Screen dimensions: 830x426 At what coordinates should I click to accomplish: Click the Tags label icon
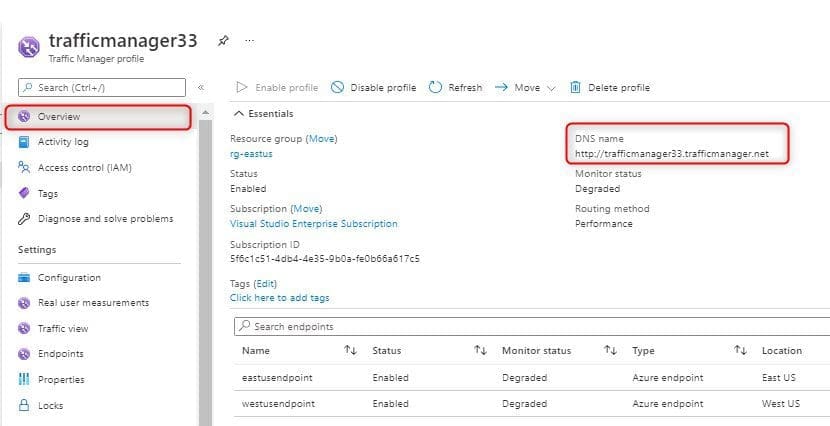pos(24,193)
